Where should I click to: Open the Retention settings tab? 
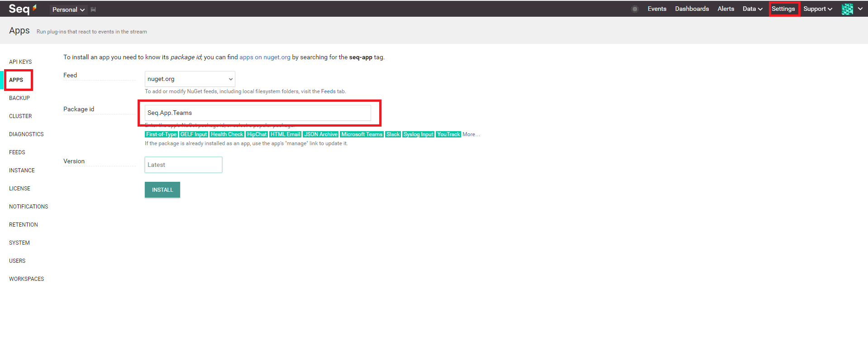[x=24, y=225]
